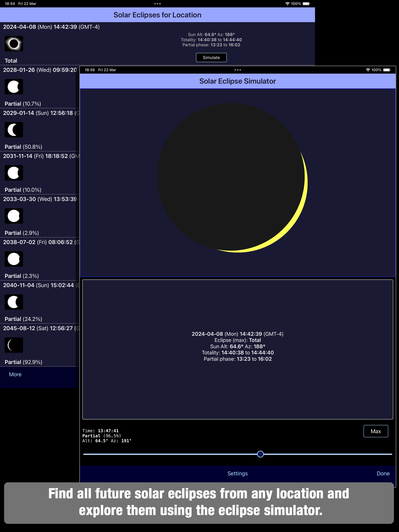Tap the 10.7% partial eclipse icon

(x=14, y=87)
